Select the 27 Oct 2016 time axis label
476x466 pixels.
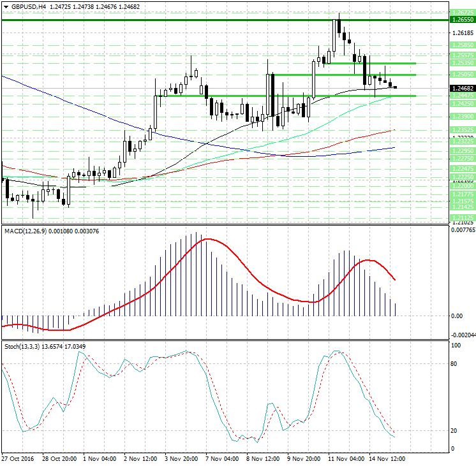[x=19, y=458]
